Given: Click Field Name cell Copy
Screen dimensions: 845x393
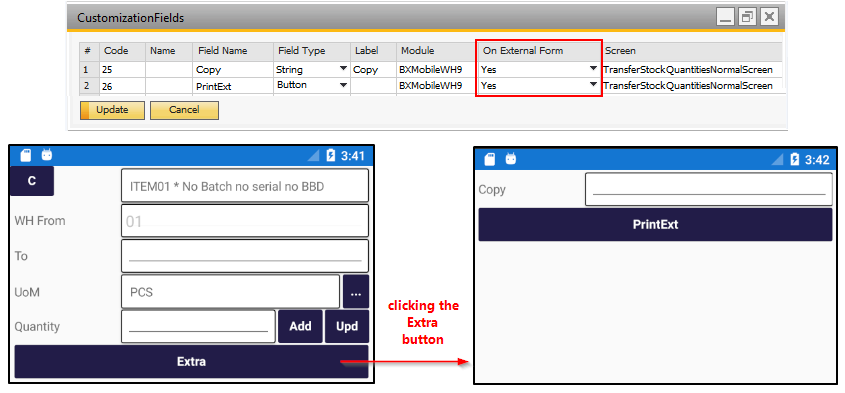Looking at the screenshot, I should (233, 70).
